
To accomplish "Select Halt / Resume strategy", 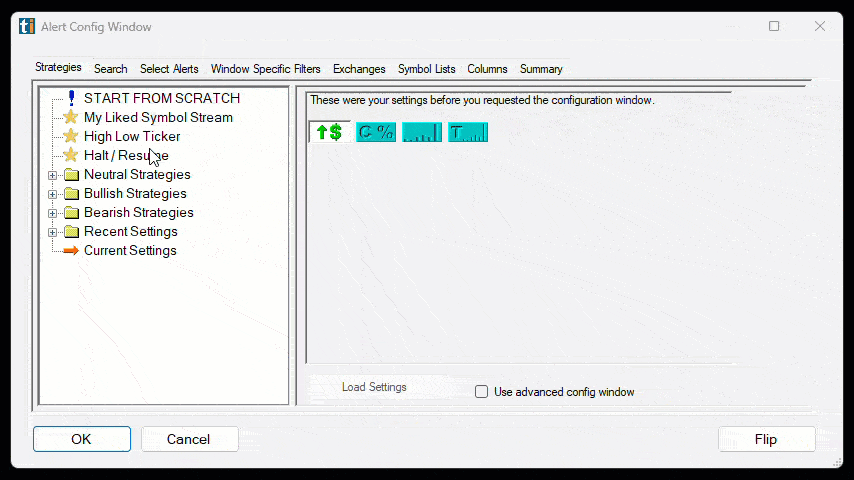I will (x=126, y=155).
